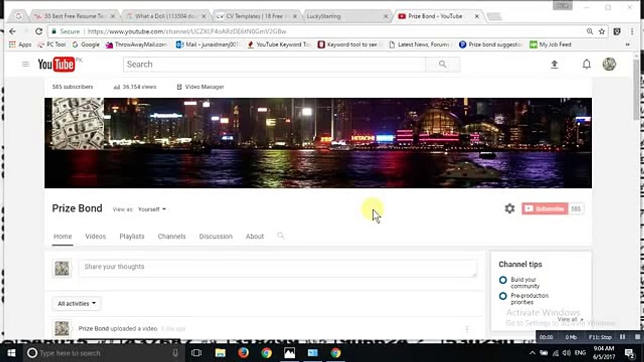Open the Google bookmark
Screen dimensions: 644x362
tap(86, 45)
